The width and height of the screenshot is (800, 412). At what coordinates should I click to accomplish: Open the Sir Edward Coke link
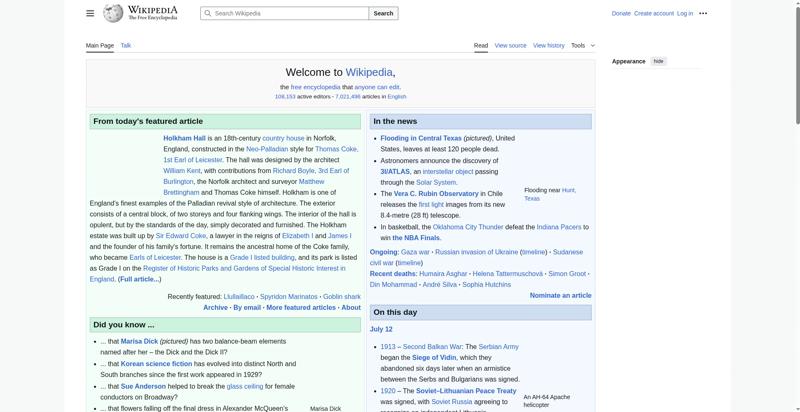point(181,236)
